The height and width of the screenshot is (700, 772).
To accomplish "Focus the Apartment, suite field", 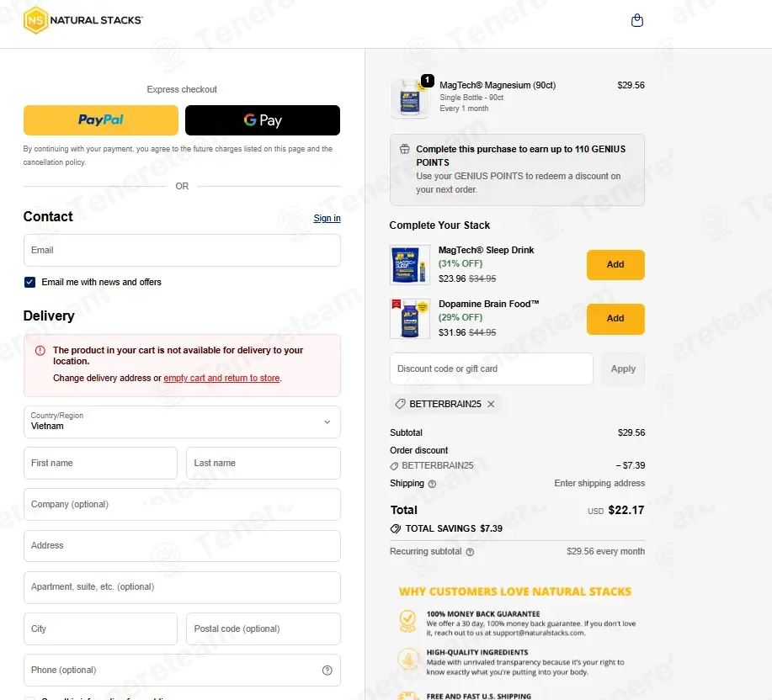I will pos(182,587).
